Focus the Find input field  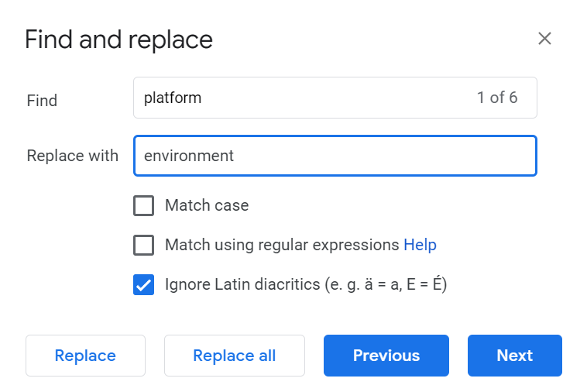310,98
